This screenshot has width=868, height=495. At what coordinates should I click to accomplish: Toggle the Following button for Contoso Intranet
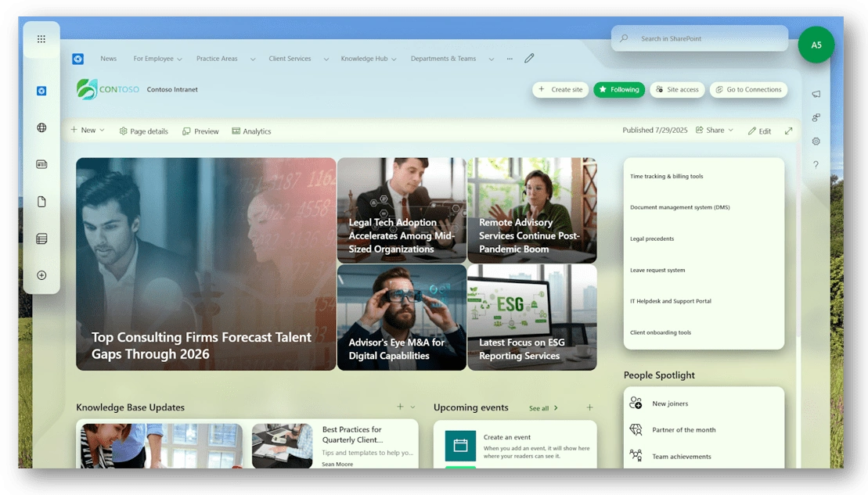(x=619, y=90)
